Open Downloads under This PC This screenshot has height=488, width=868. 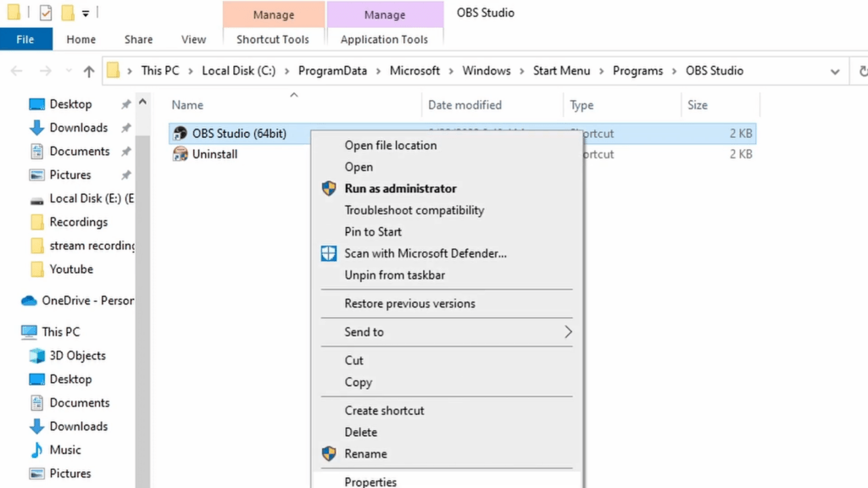pos(79,427)
